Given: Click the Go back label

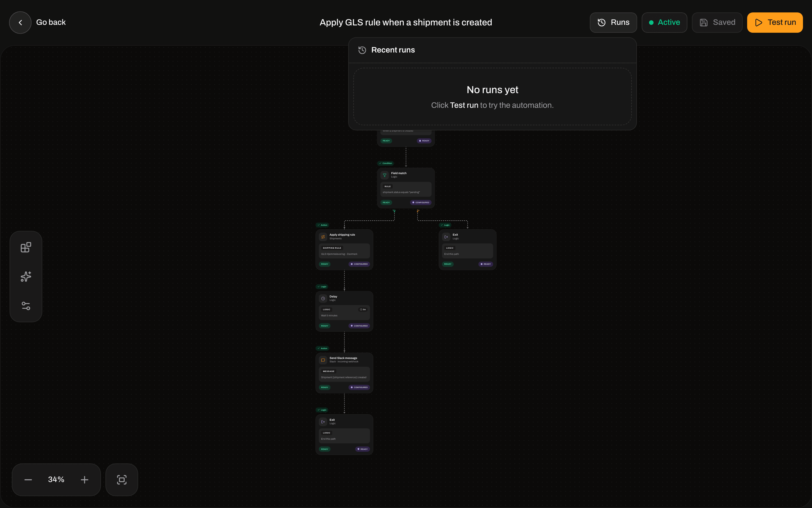Looking at the screenshot, I should [x=51, y=23].
